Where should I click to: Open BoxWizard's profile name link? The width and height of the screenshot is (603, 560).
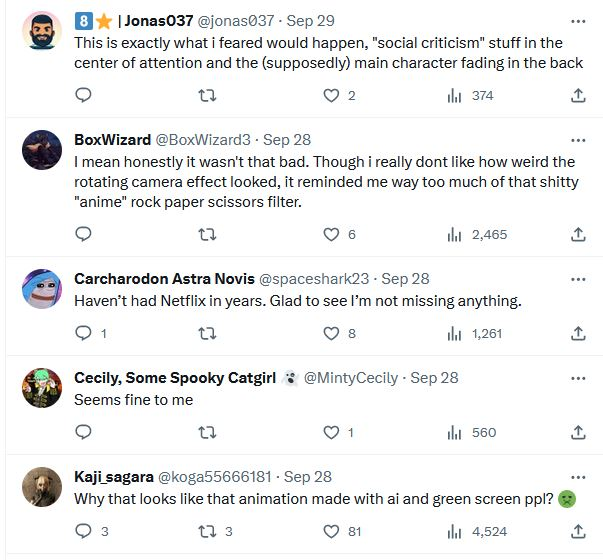112,140
